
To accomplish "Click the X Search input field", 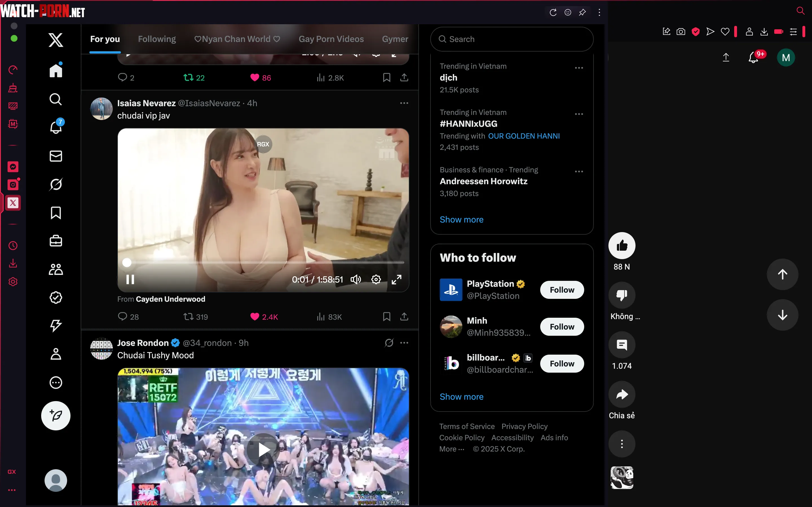I will click(517, 39).
